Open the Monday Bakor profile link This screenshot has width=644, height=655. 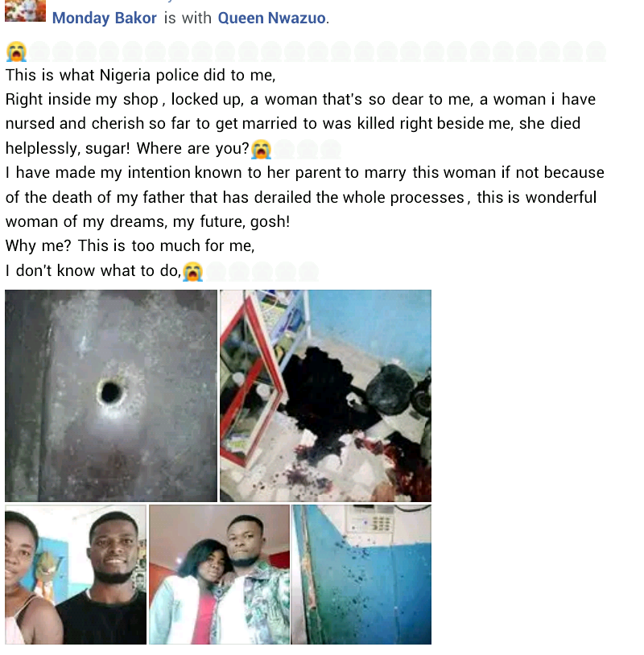[105, 18]
